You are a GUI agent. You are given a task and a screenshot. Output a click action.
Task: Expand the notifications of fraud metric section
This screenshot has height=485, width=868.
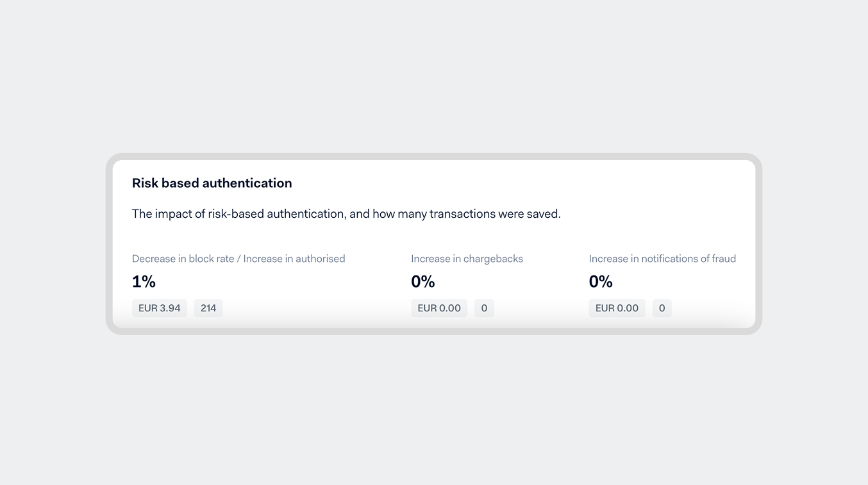pos(662,282)
